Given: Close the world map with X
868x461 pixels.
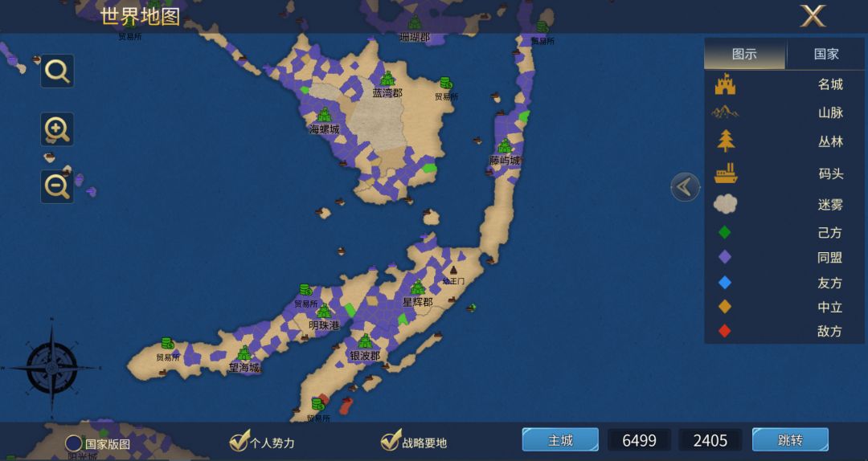Looking at the screenshot, I should [813, 15].
